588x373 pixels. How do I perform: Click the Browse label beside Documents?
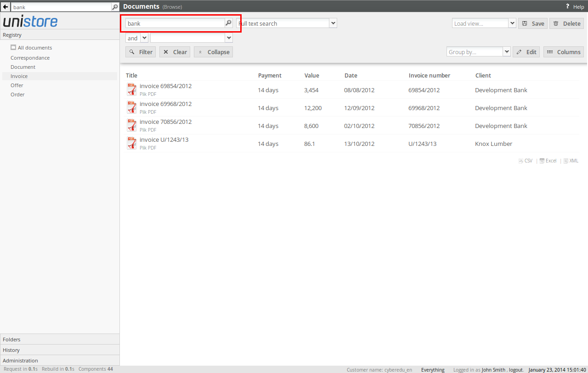coord(172,7)
